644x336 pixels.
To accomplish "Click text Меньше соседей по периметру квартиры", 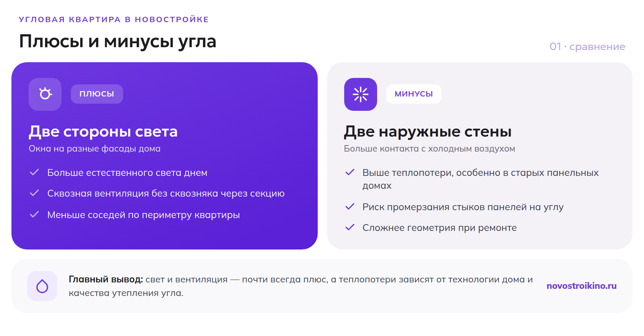I will click(143, 215).
